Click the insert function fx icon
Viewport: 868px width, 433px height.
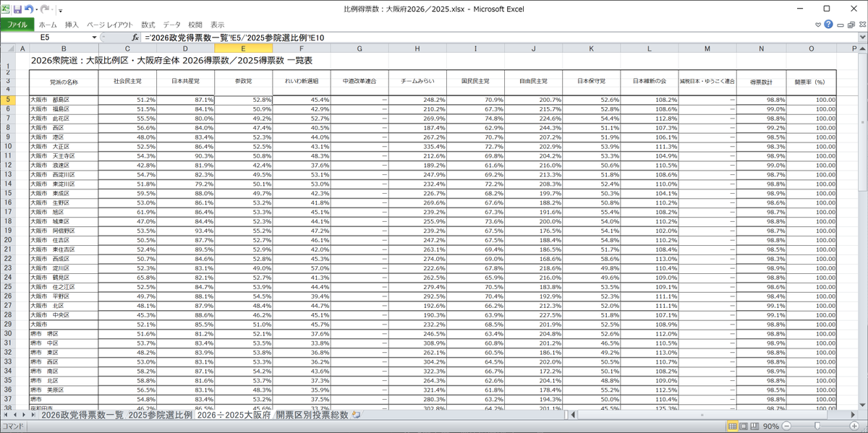[x=135, y=37]
